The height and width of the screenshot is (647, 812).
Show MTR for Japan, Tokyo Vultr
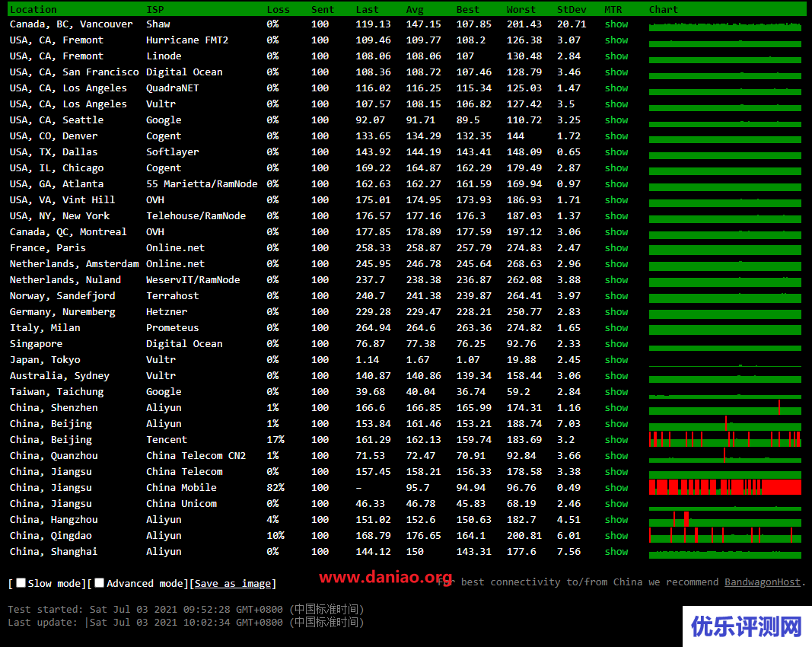(x=616, y=359)
